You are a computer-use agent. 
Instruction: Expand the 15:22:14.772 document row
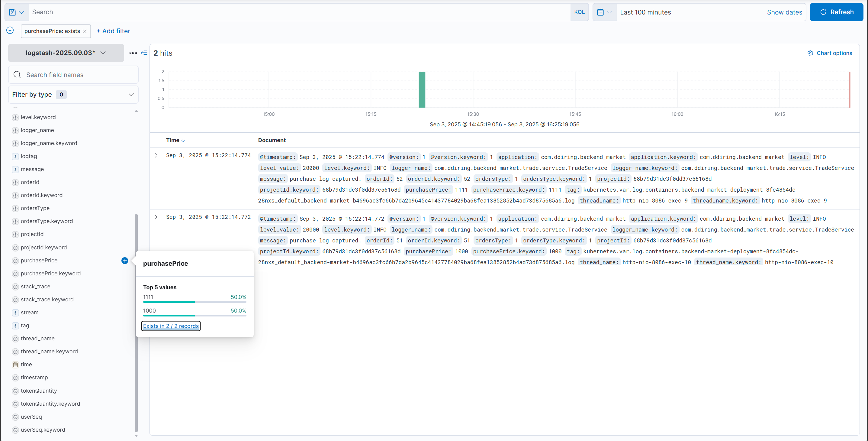[x=156, y=217]
